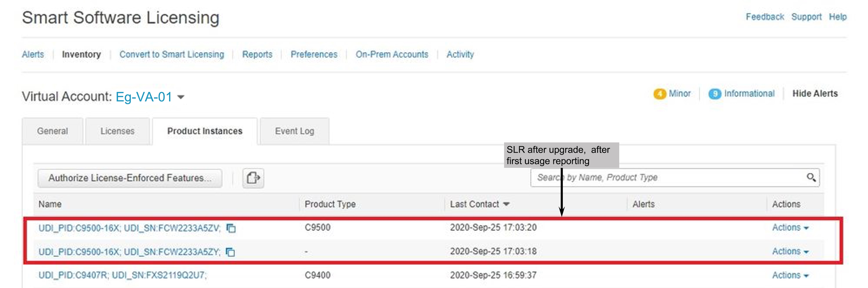Image resolution: width=868 pixels, height=288 pixels.
Task: Open Actions menu for C9407R row
Action: coord(790,275)
